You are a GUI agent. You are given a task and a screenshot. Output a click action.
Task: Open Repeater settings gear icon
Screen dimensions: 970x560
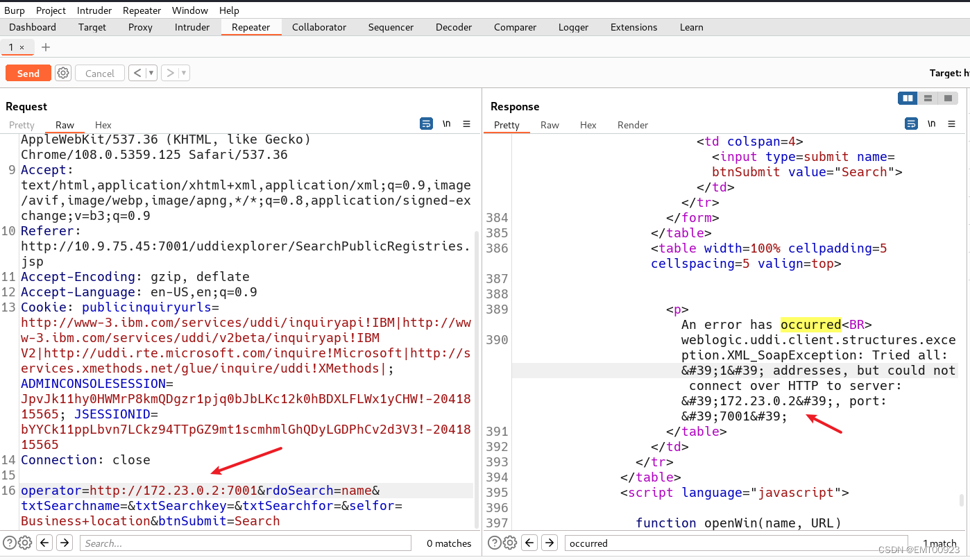point(63,73)
